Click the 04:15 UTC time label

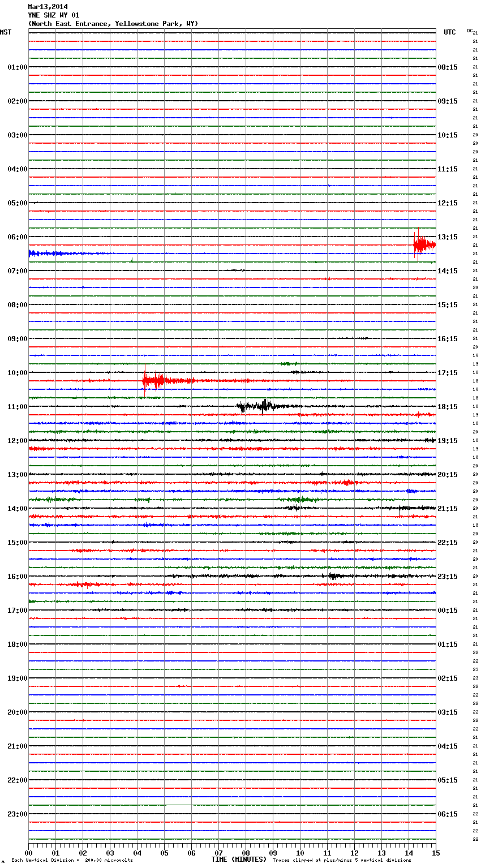click(448, 746)
